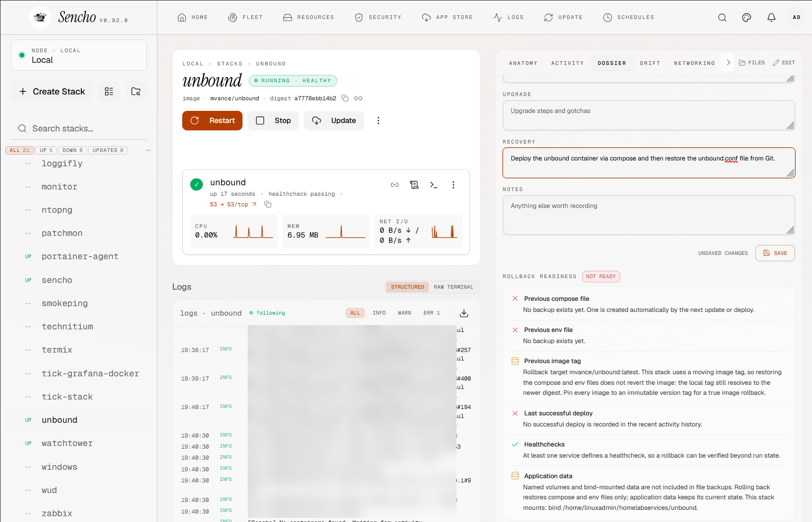Filter logs to ERR level
This screenshot has width=812, height=522.
pyautogui.click(x=432, y=313)
